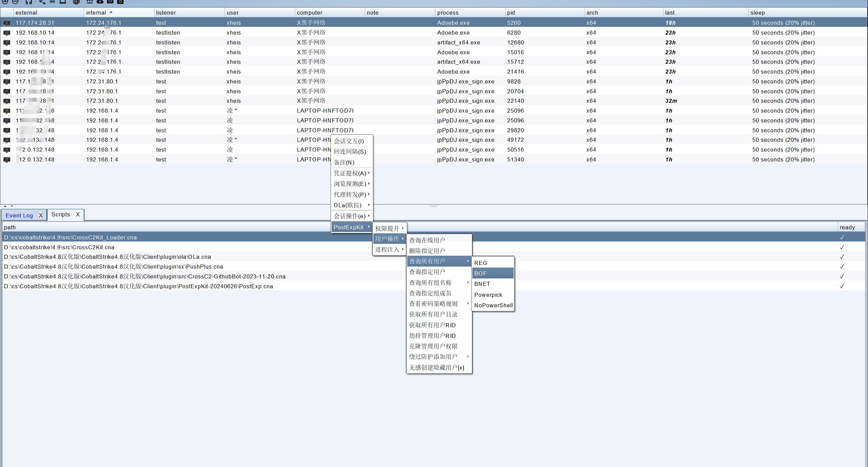The image size is (868, 467).
Task: Expand the 浏览探测(E) submenu
Action: click(x=352, y=184)
